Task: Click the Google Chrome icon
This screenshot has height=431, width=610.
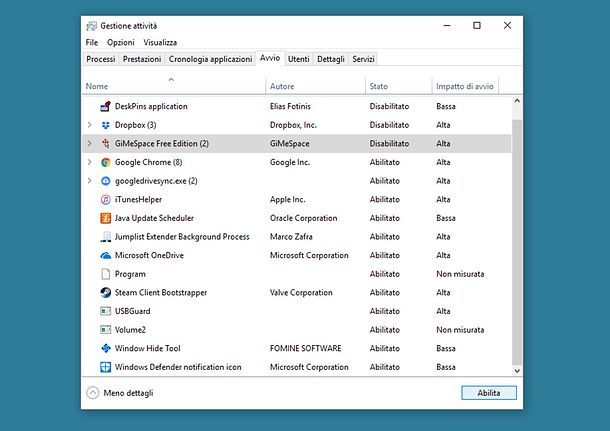Action: [105, 162]
